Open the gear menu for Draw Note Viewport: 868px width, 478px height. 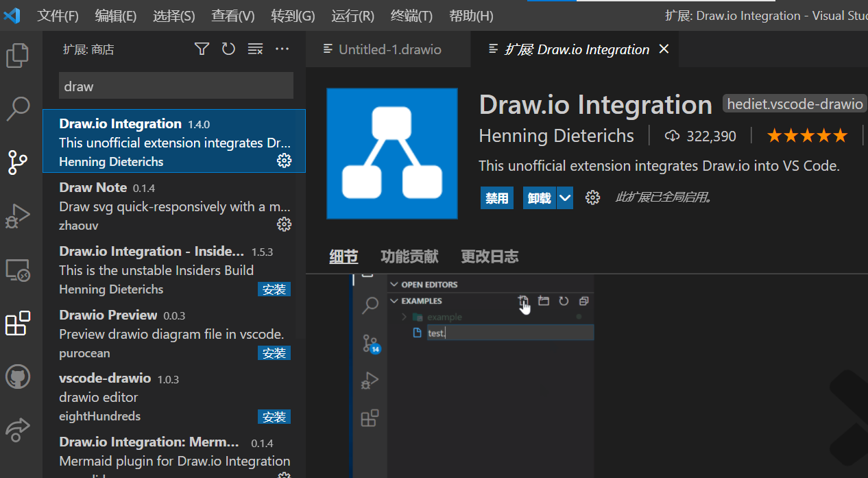click(x=284, y=224)
